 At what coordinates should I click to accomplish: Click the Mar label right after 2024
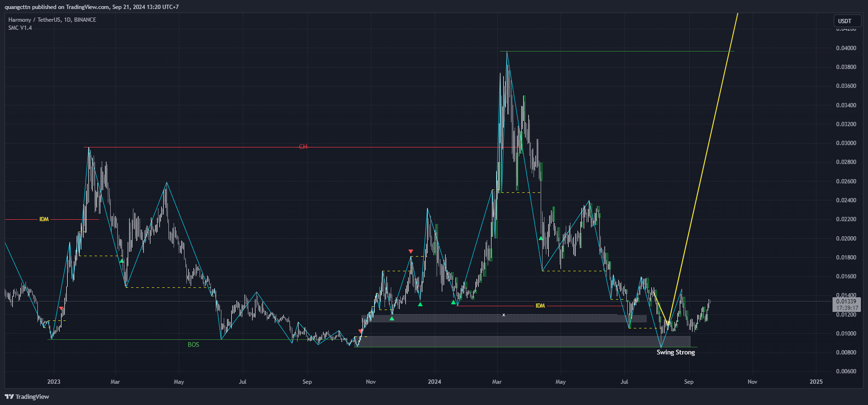coord(497,382)
